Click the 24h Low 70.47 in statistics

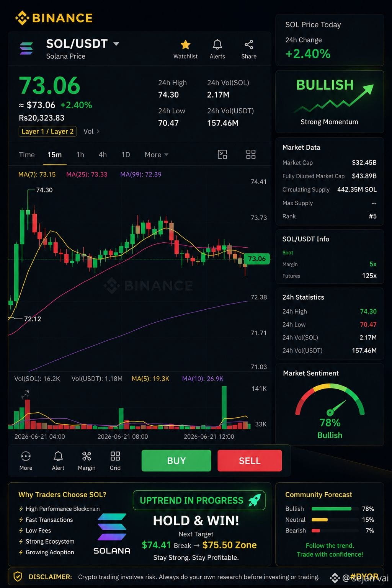point(329,325)
